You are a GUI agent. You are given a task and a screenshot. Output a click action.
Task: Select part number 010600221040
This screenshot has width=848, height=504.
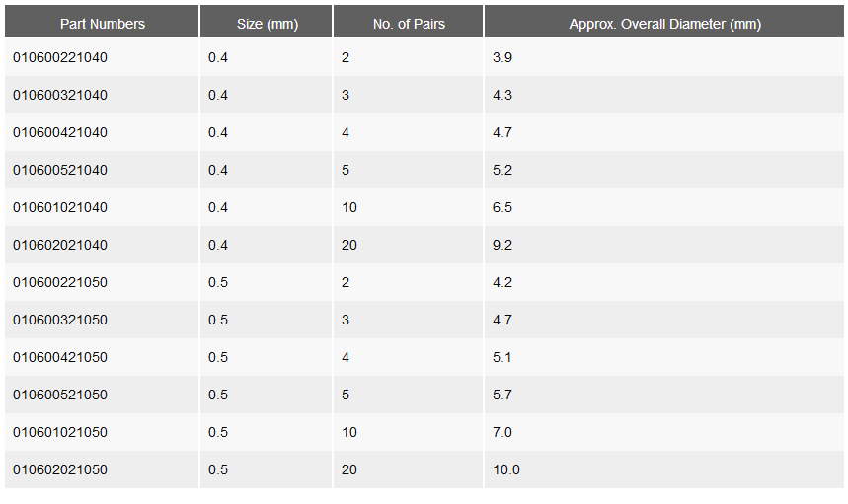click(60, 57)
